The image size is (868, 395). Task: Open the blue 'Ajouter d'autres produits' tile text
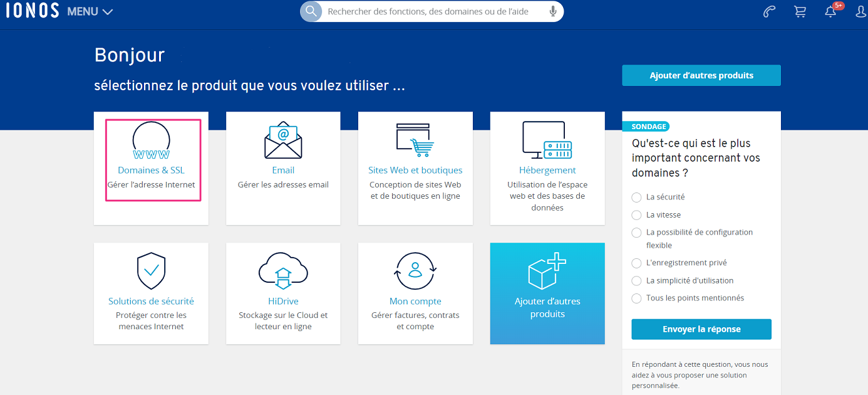[547, 307]
